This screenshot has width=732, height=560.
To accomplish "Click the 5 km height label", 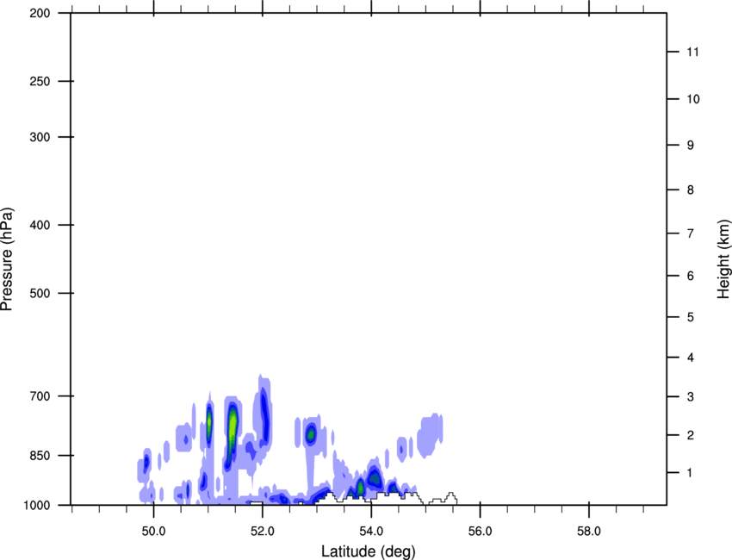I will 691,317.
